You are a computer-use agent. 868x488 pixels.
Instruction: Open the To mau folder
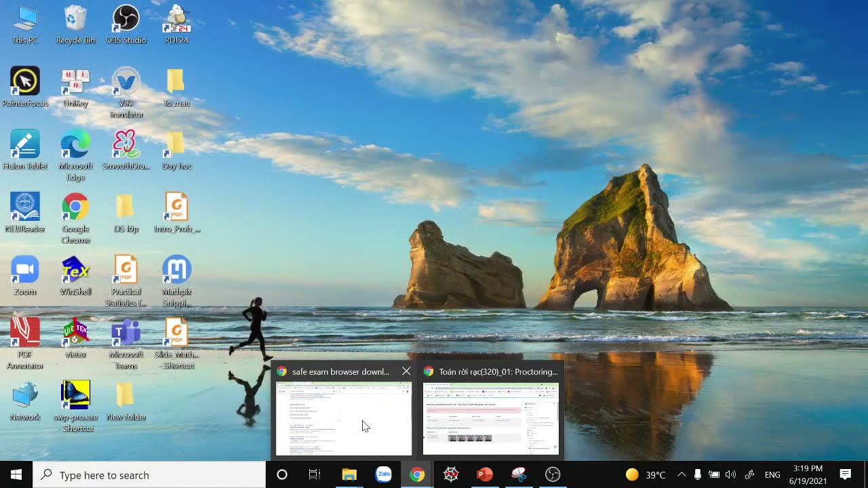176,87
